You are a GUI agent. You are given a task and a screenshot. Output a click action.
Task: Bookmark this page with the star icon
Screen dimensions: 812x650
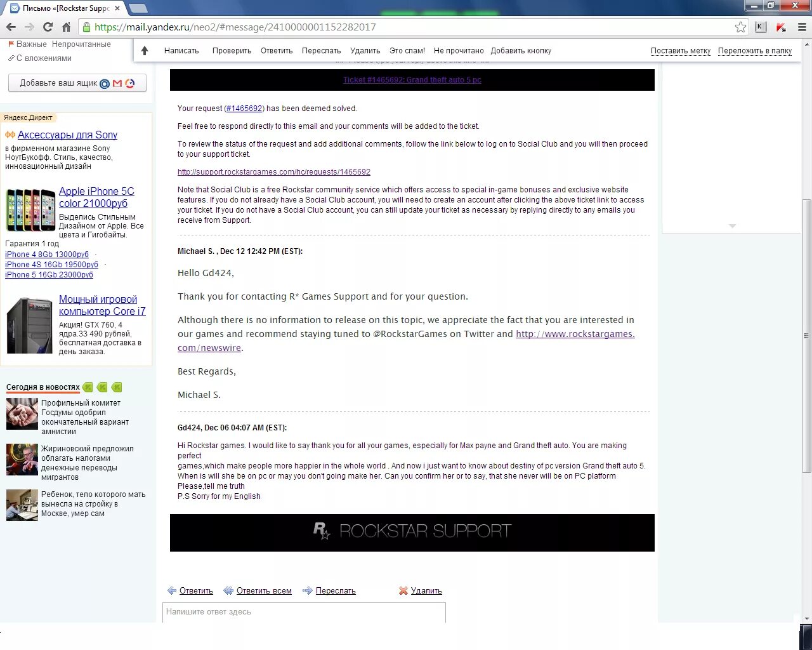[740, 27]
